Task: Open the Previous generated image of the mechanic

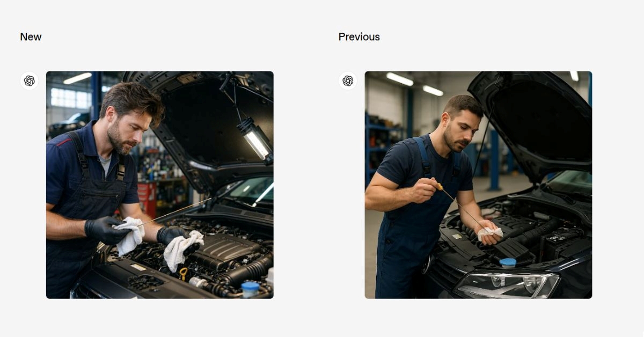Action: (x=478, y=185)
